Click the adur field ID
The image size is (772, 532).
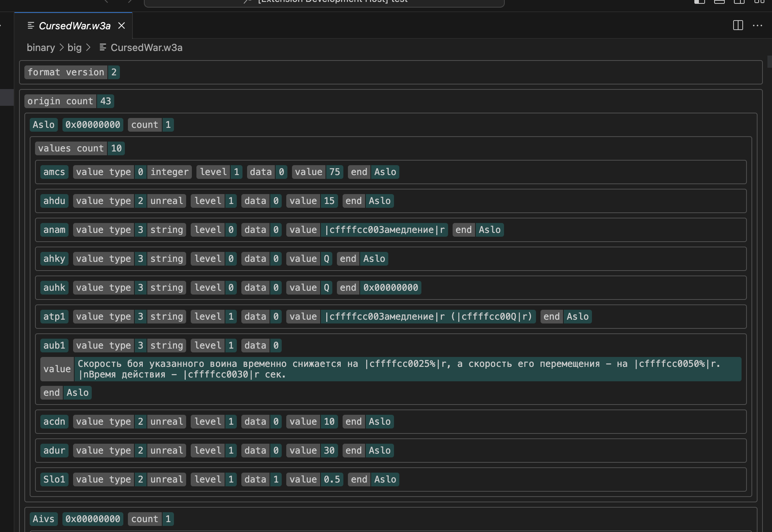(54, 451)
